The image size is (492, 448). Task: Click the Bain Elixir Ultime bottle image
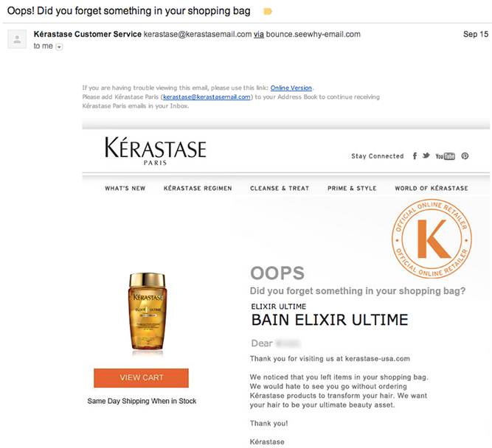pyautogui.click(x=148, y=313)
